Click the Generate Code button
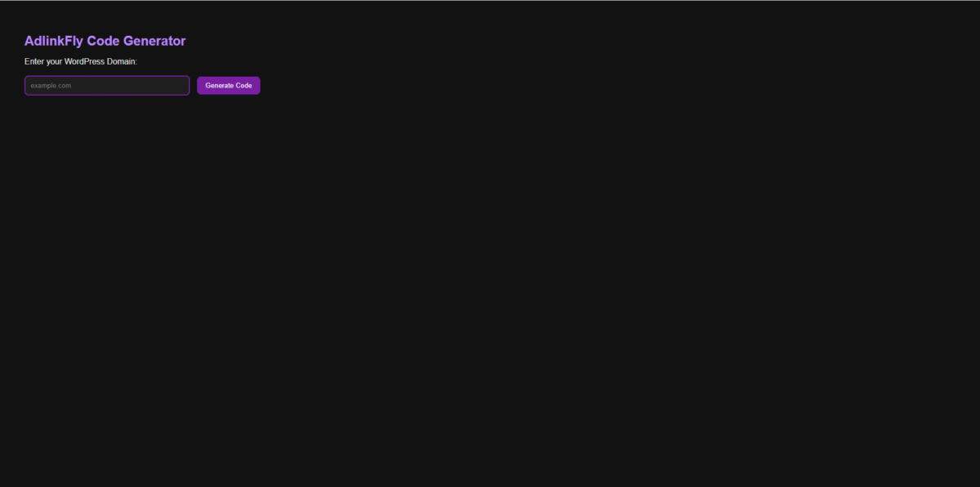 (x=229, y=86)
